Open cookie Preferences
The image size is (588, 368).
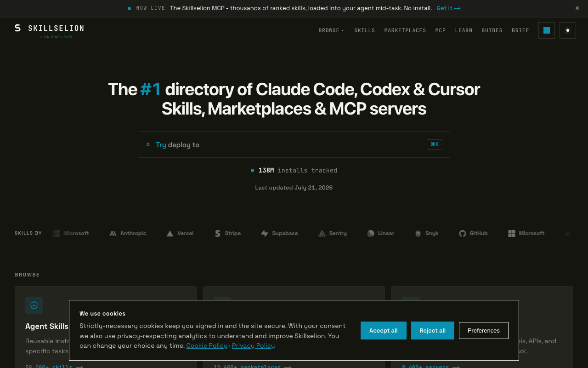[484, 330]
